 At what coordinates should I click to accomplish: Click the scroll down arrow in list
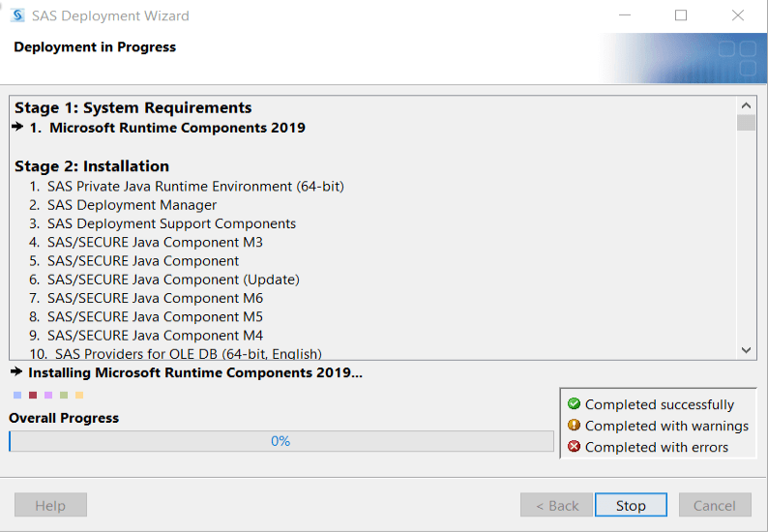746,350
